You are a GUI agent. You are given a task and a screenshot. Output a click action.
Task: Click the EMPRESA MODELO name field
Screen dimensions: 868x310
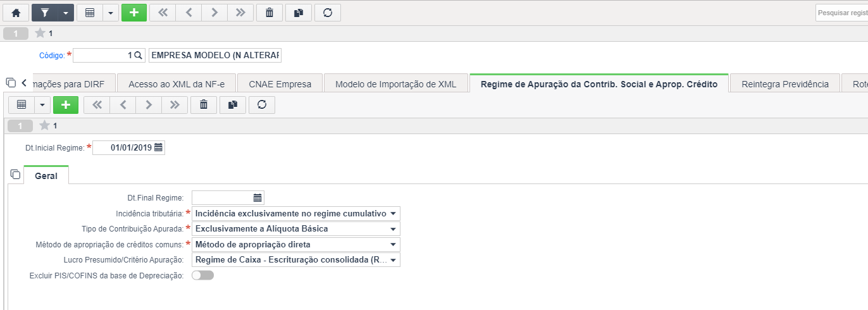pyautogui.click(x=215, y=56)
